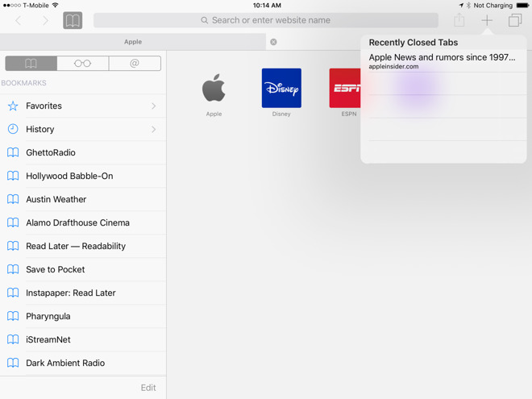
Task: Tap the Bluetooth icon in status bar
Action: 468,6
